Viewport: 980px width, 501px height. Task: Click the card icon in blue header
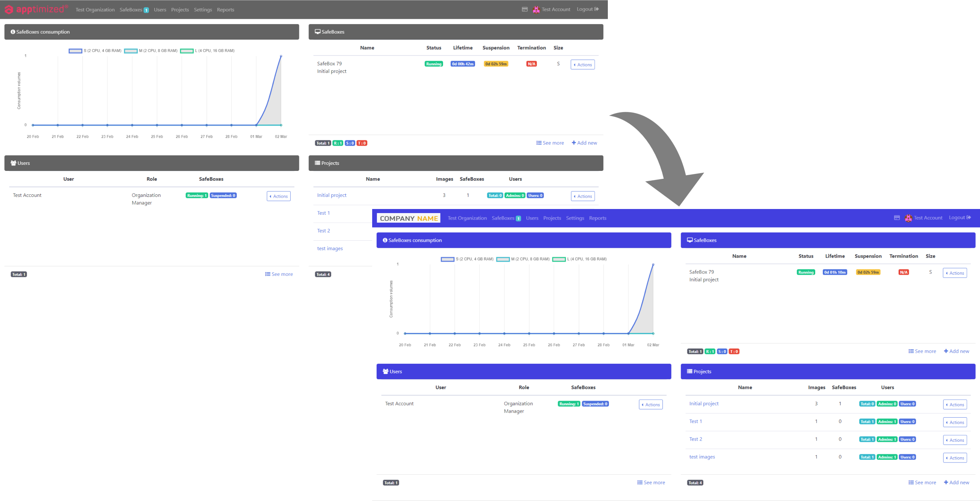(x=897, y=218)
